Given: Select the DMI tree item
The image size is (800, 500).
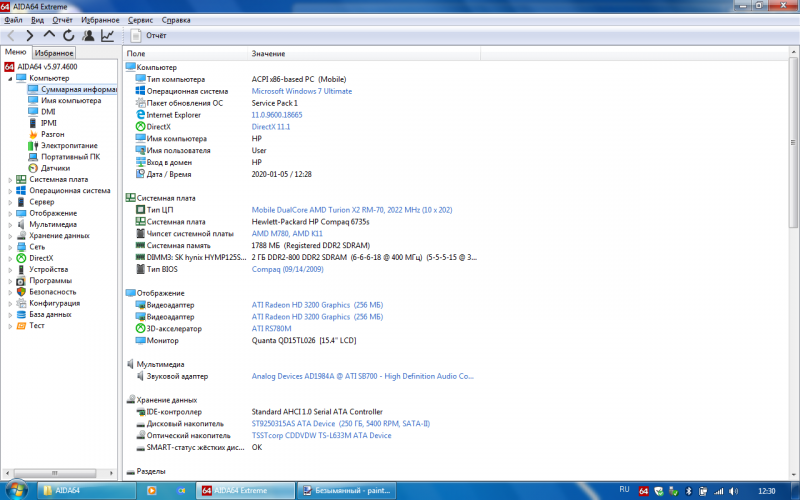Looking at the screenshot, I should coord(42,112).
